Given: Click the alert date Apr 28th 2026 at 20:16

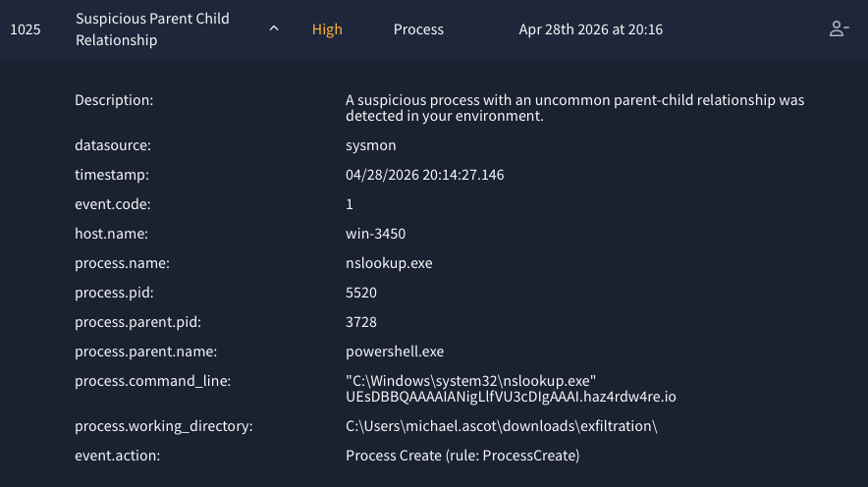Looking at the screenshot, I should point(591,29).
